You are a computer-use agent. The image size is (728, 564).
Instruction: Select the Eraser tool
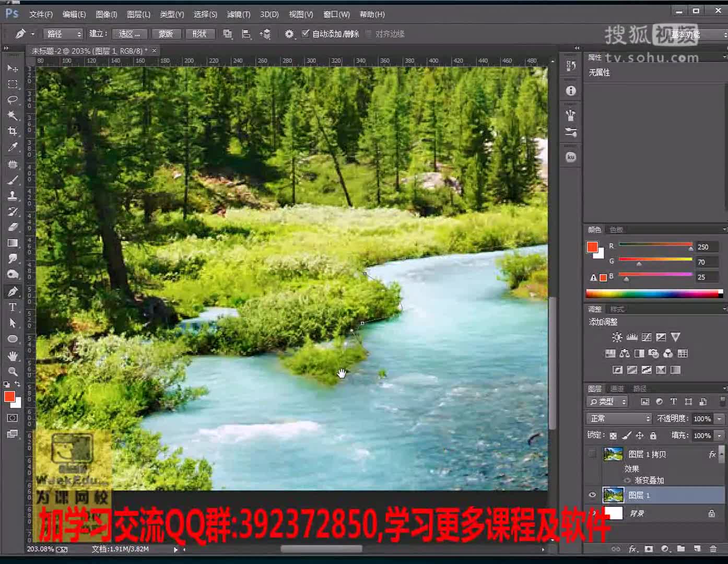pos(13,227)
